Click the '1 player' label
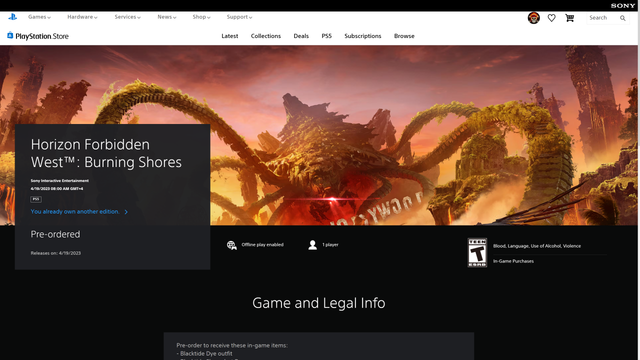This screenshot has width=640, height=360. click(330, 244)
